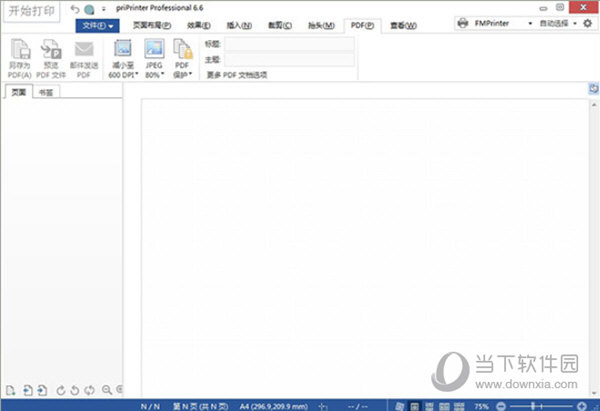600x411 pixels.
Task: Open the blue 文件(F) file menu
Action: [x=98, y=26]
